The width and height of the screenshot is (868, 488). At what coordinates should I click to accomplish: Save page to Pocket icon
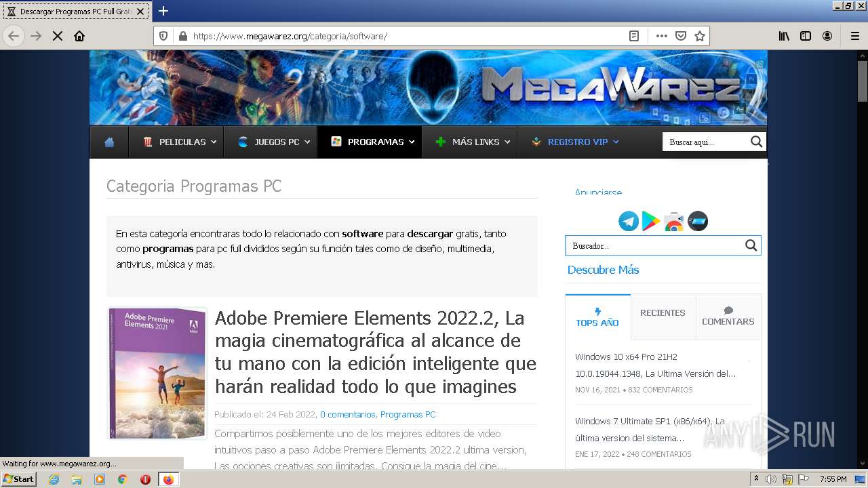click(681, 36)
